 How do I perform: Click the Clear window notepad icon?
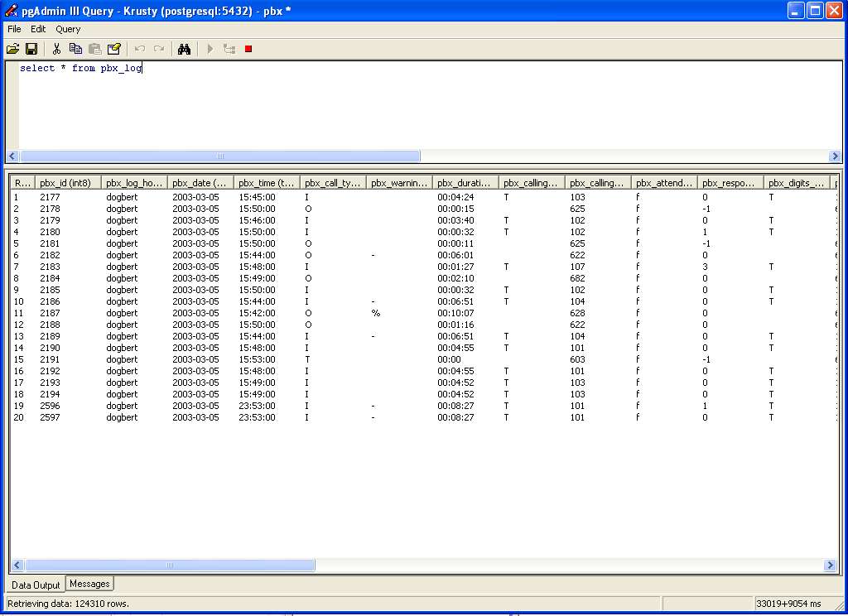(114, 49)
